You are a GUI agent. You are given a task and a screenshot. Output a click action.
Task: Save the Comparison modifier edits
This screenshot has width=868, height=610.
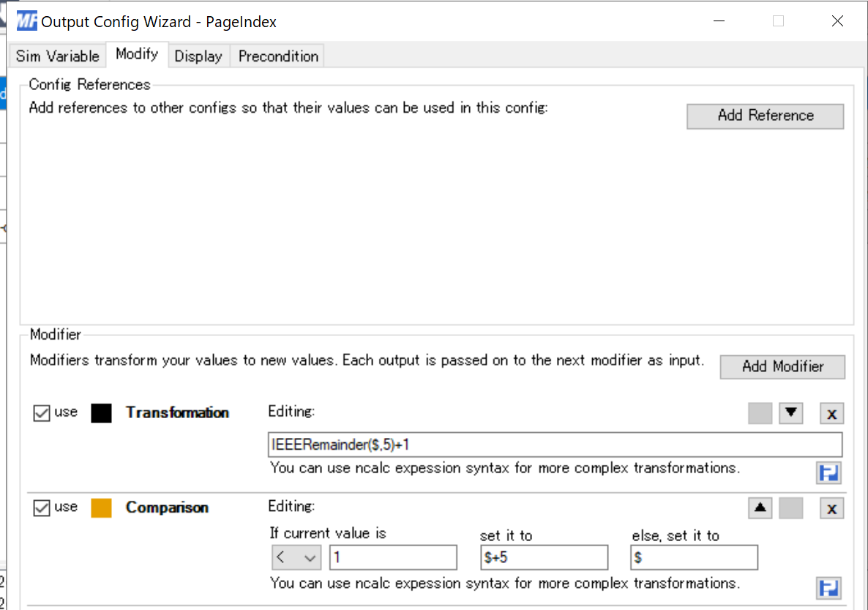click(828, 588)
